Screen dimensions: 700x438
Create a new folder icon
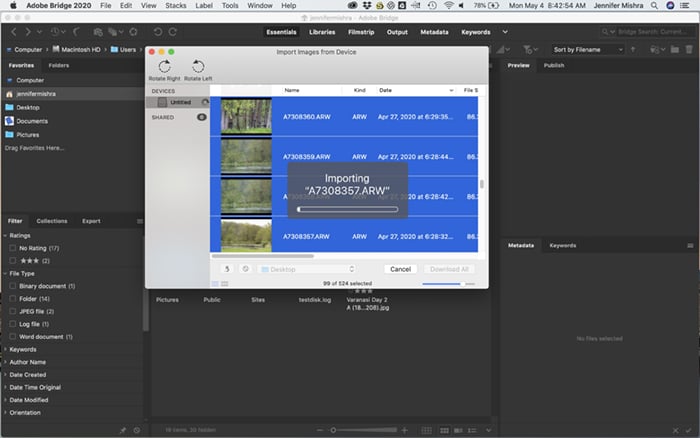[675, 50]
